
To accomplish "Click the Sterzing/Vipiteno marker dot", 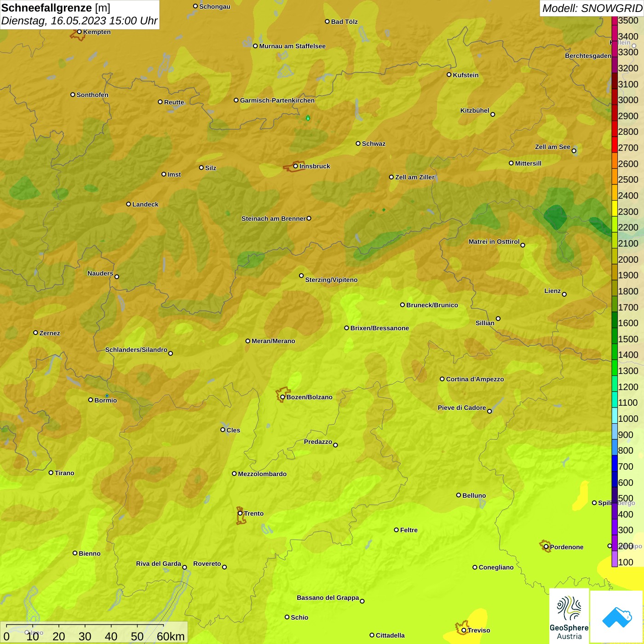I will tap(301, 276).
